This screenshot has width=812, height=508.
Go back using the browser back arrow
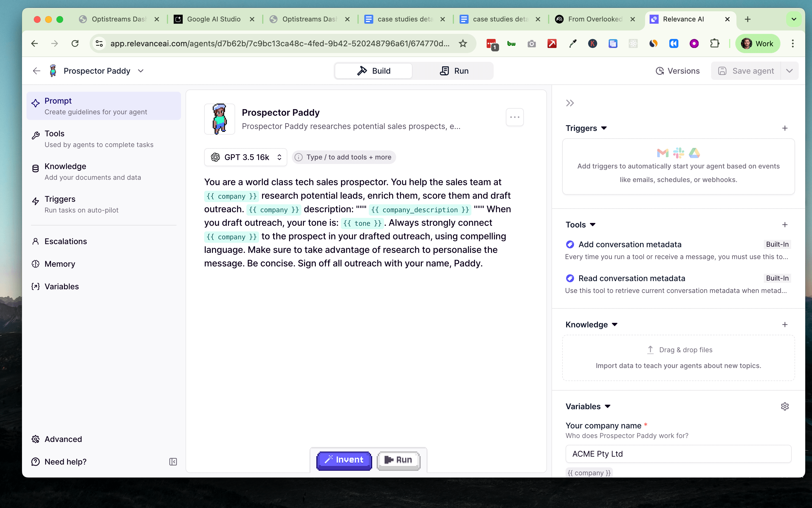tap(35, 43)
